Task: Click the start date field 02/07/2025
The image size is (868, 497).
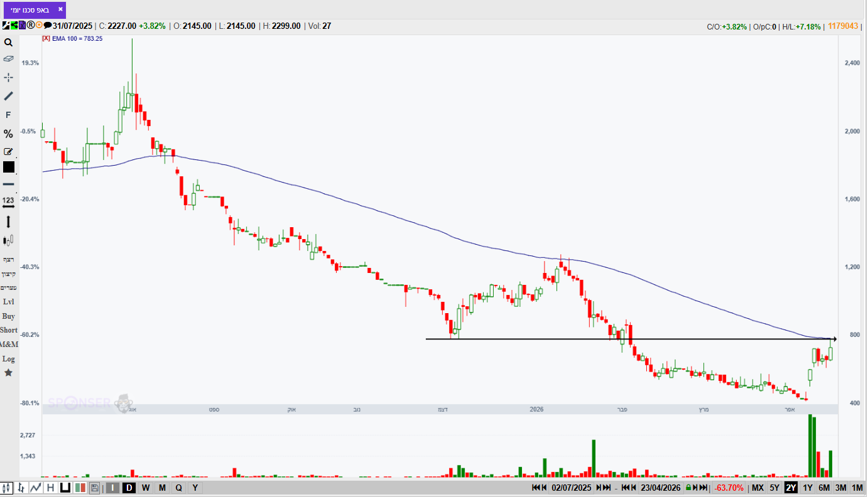Action: point(572,488)
